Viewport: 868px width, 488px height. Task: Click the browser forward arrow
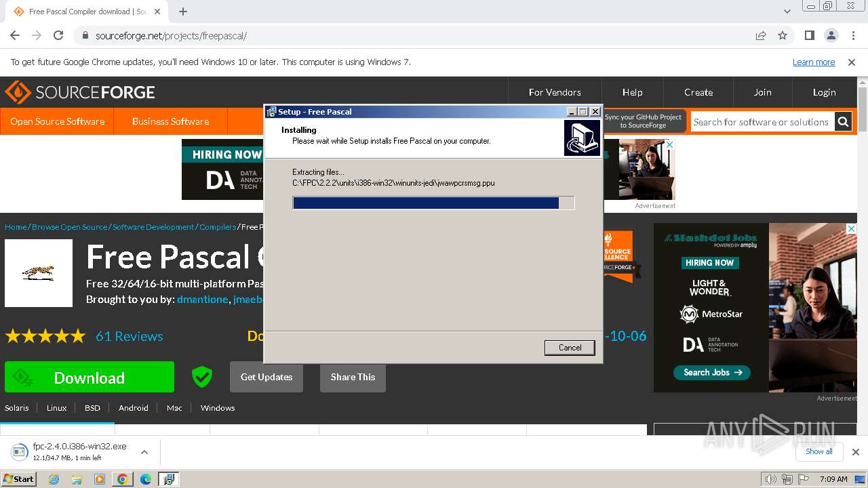37,35
